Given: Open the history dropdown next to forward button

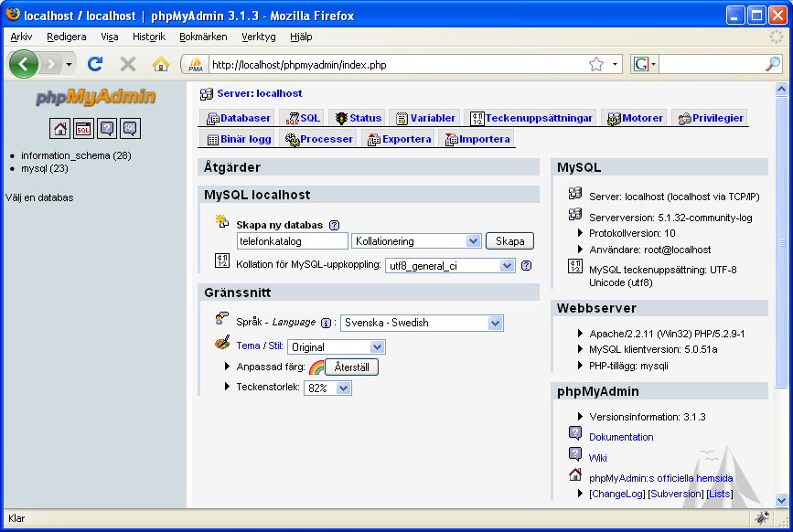Looking at the screenshot, I should (70, 65).
